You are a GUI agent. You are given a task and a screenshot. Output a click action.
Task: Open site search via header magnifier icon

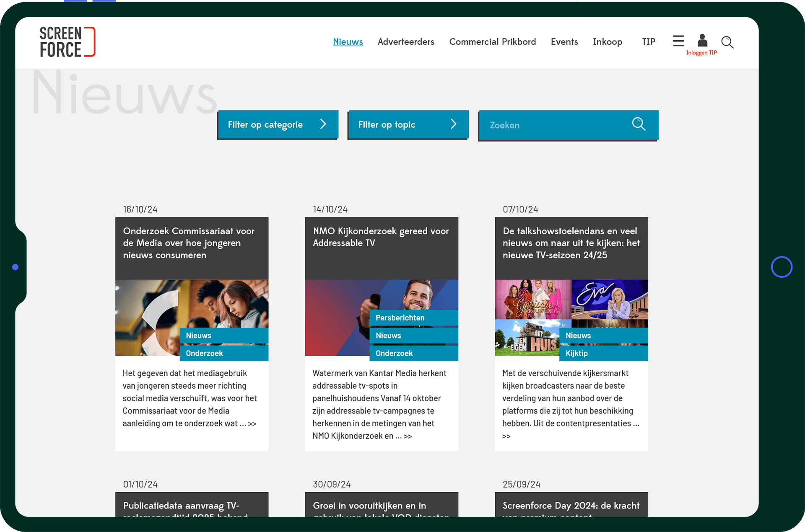coord(727,42)
